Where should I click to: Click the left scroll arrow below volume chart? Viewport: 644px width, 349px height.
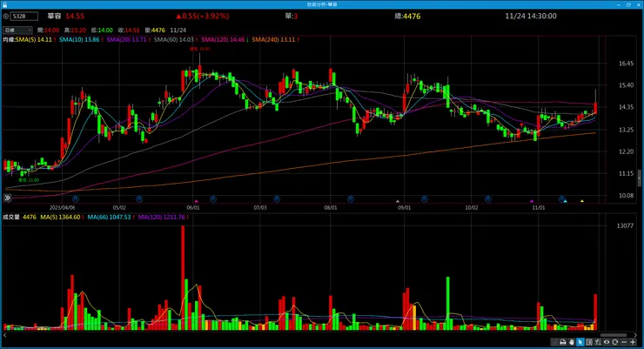tap(5, 335)
